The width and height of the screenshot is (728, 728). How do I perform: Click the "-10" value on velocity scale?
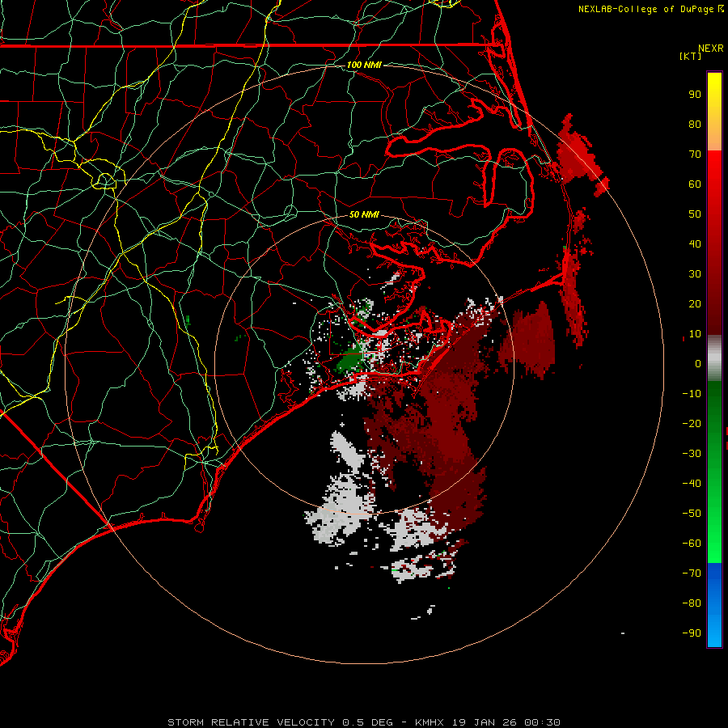coord(692,394)
